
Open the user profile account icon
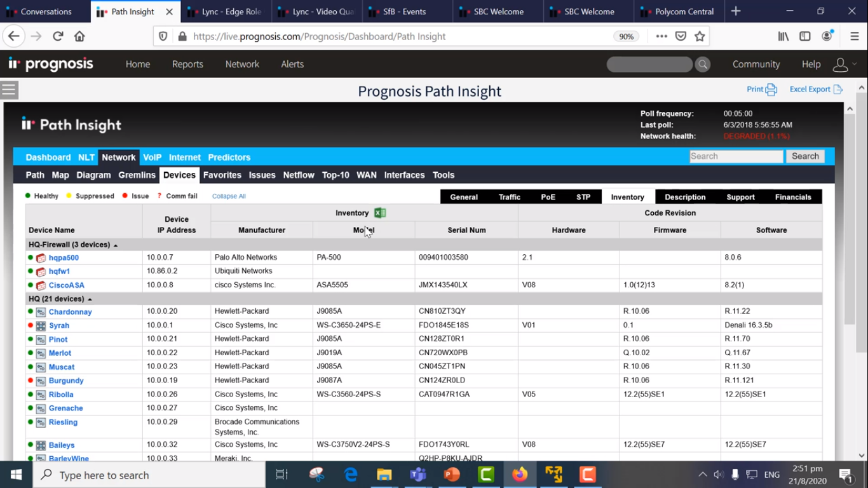(840, 64)
